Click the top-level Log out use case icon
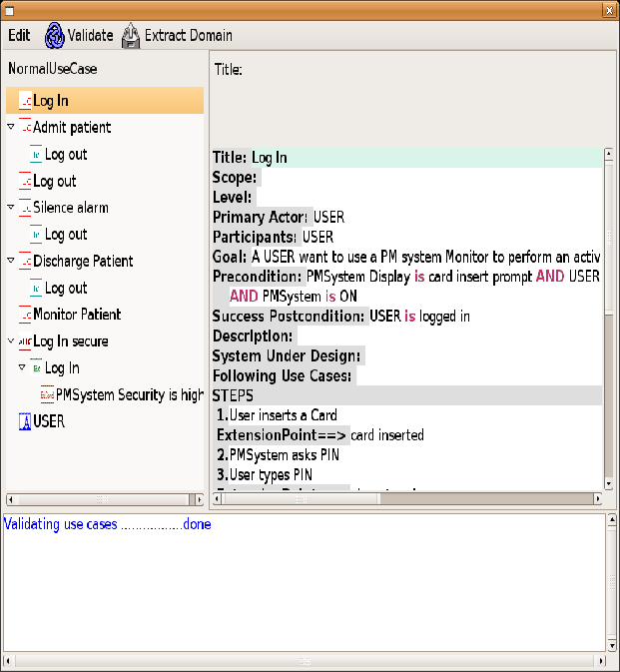 point(25,181)
